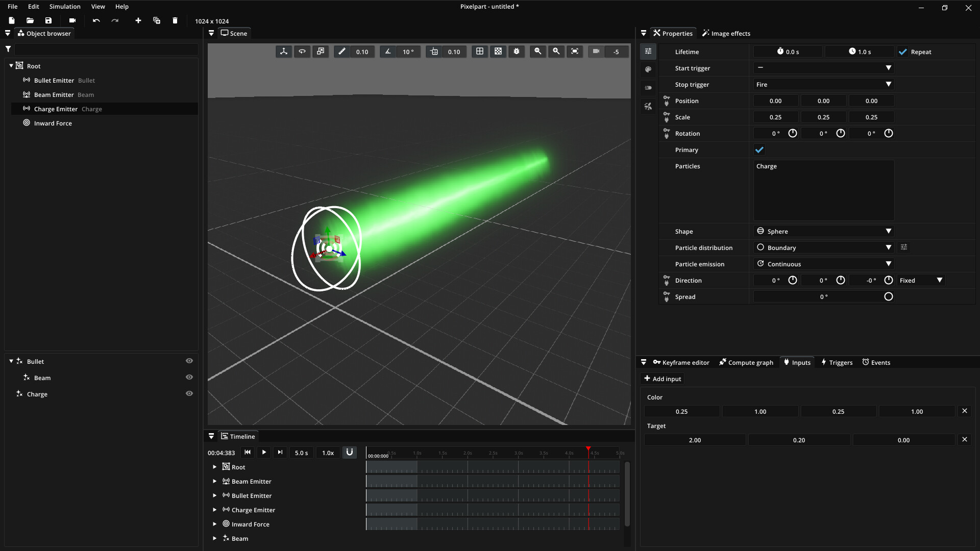Open the Start trigger dropdown
Image resolution: width=980 pixels, height=551 pixels.
tap(824, 68)
